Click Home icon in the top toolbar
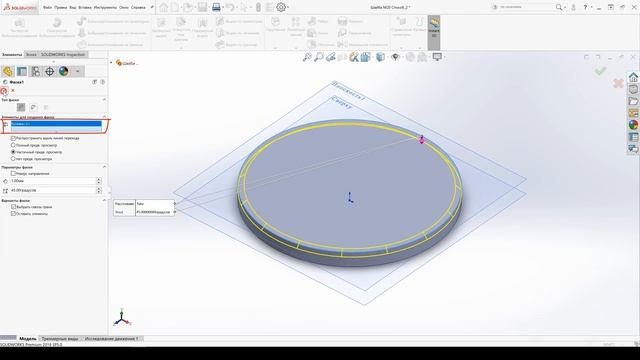Screen dimensions: 640x360 164,7
